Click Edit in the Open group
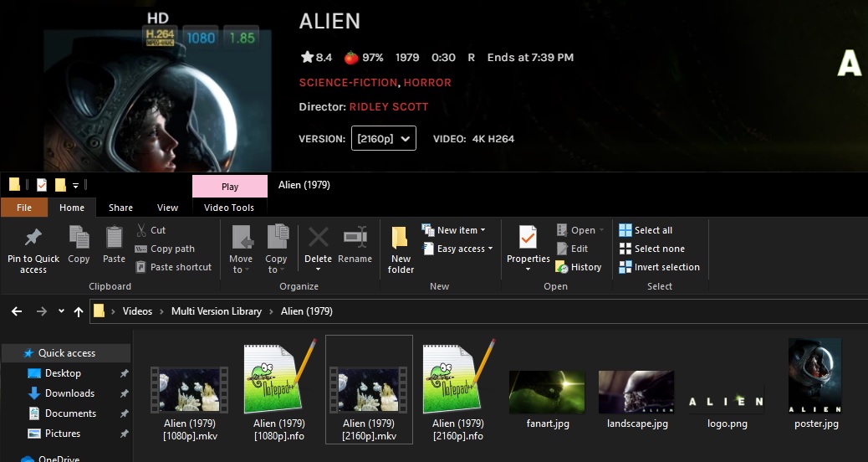This screenshot has width=868, height=462. coord(572,249)
